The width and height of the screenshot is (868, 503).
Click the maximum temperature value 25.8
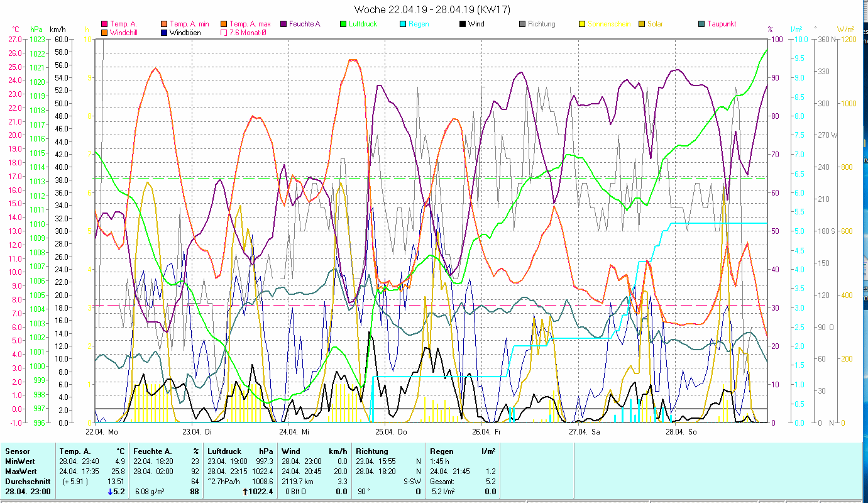pyautogui.click(x=119, y=472)
